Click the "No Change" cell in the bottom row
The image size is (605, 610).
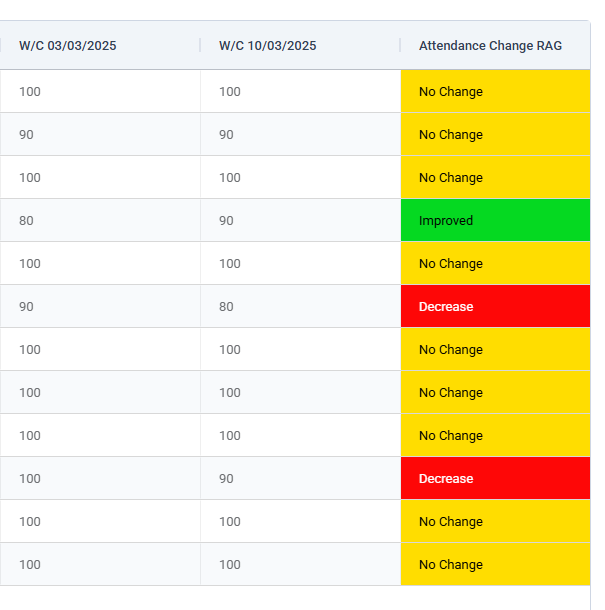(x=495, y=565)
